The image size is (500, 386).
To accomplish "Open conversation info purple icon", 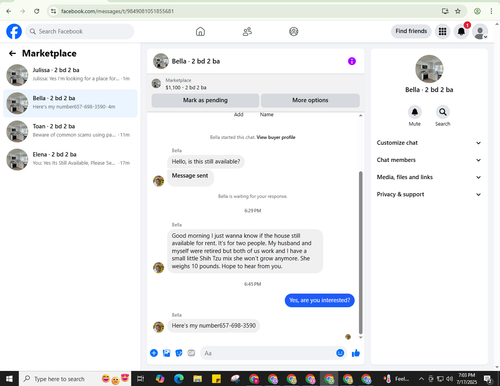I will coord(352,61).
